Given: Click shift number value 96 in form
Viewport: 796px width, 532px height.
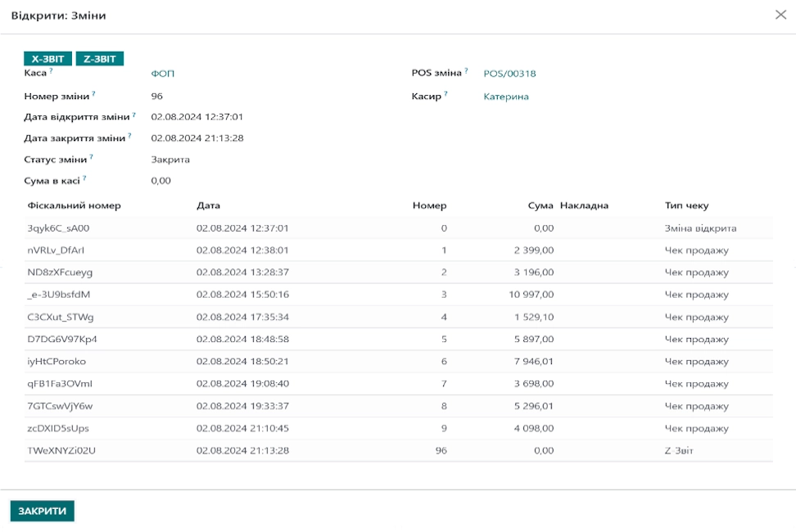Looking at the screenshot, I should [x=157, y=96].
